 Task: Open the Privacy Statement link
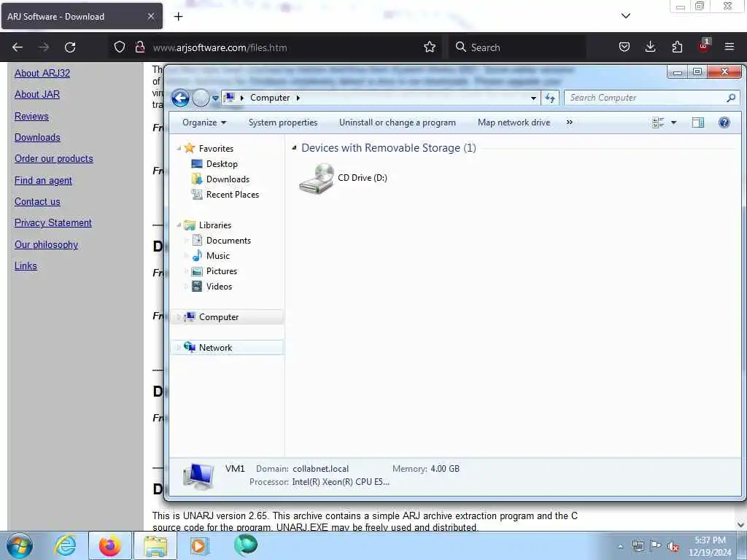pyautogui.click(x=53, y=223)
